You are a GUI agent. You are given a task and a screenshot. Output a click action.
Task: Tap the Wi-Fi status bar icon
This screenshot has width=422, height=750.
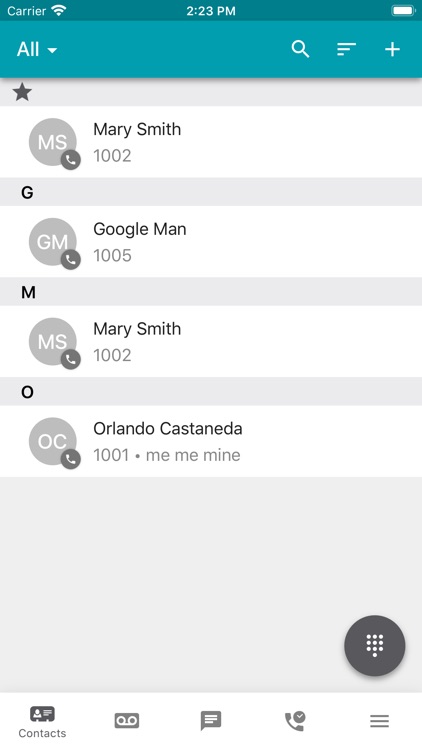(x=59, y=10)
